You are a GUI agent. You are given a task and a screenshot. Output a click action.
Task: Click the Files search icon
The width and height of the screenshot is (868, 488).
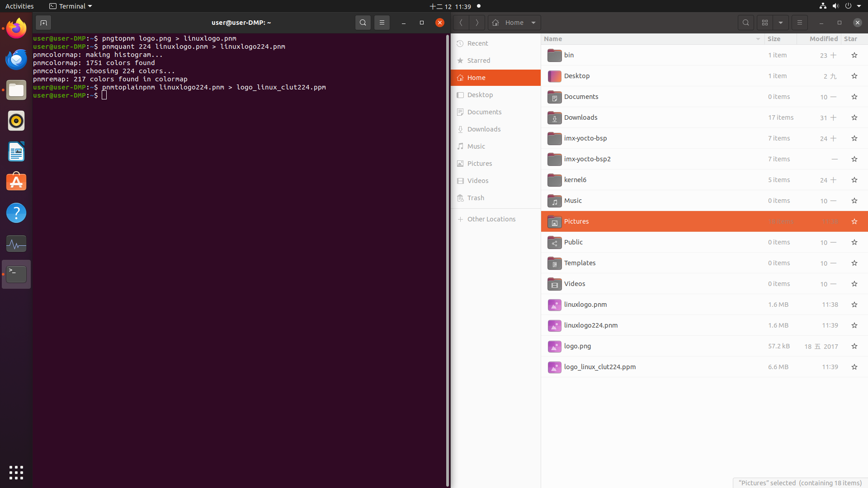coord(746,23)
